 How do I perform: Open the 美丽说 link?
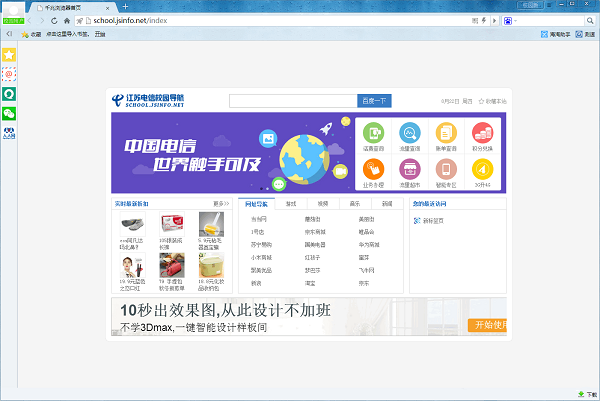pyautogui.click(x=367, y=219)
